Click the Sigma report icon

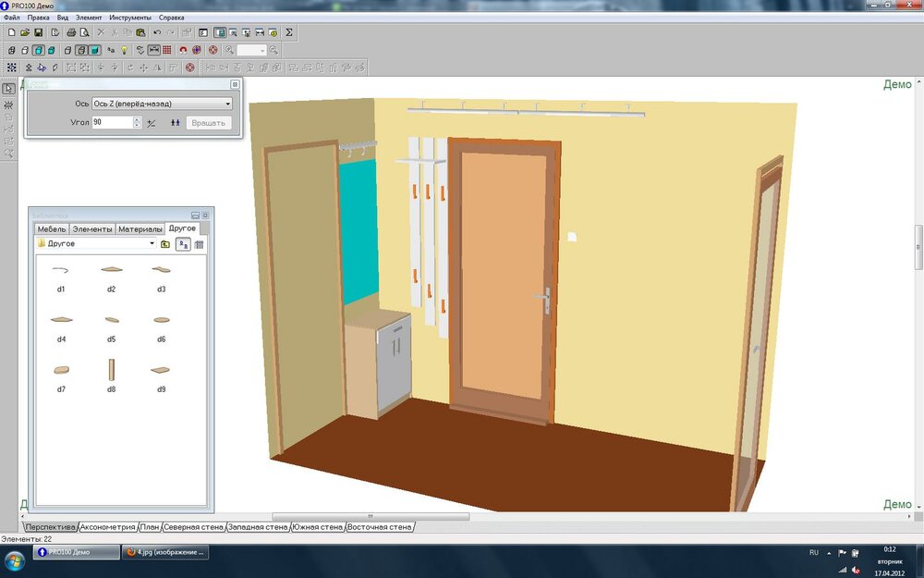coord(288,32)
